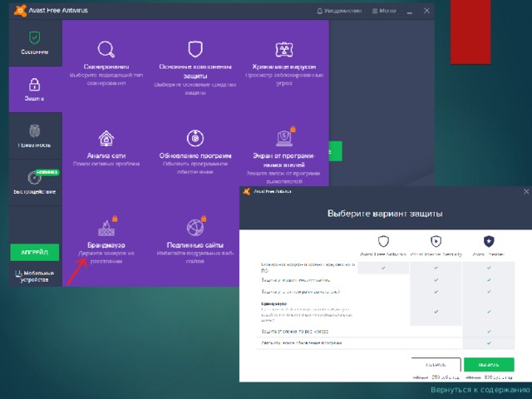Click the lock badge on Брандмауэр tile
The height and width of the screenshot is (399, 532).
tap(115, 219)
